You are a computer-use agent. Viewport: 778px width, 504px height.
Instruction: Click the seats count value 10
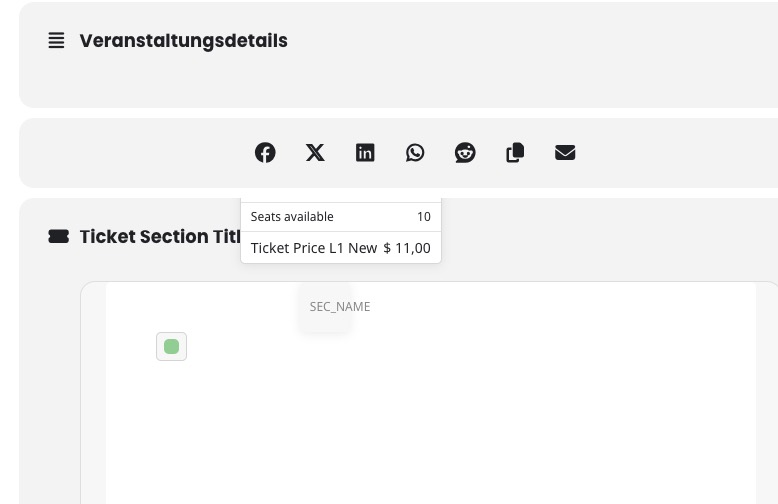tap(424, 217)
